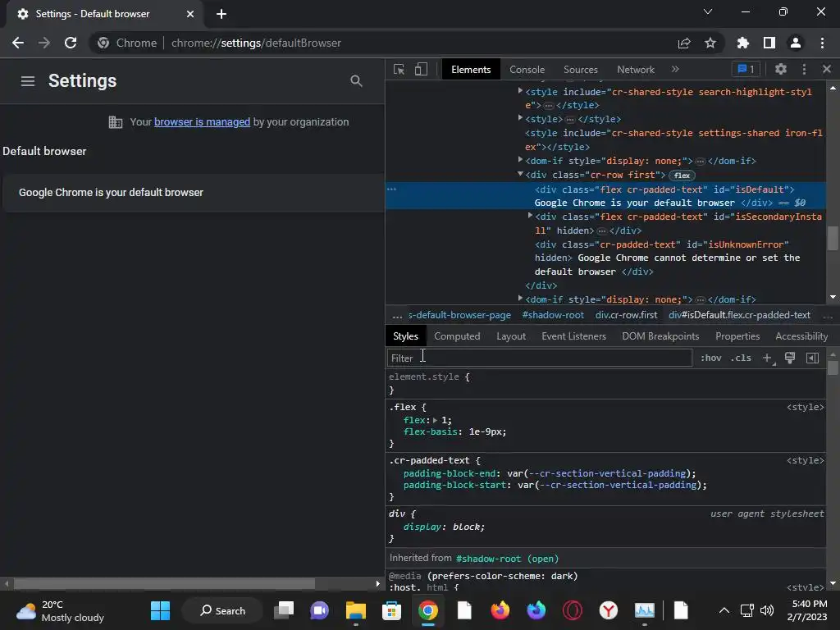Expand the flex shorthand property triangle
The height and width of the screenshot is (630, 840).
pos(435,421)
